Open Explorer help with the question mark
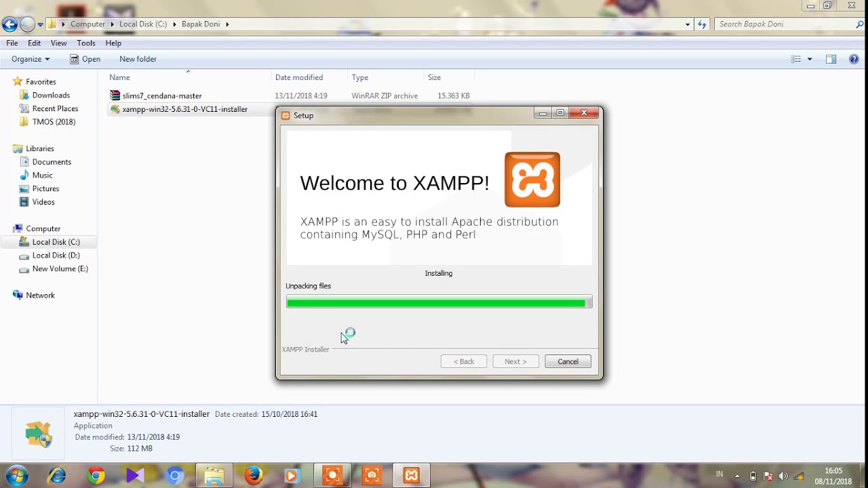The image size is (868, 488). (x=854, y=59)
